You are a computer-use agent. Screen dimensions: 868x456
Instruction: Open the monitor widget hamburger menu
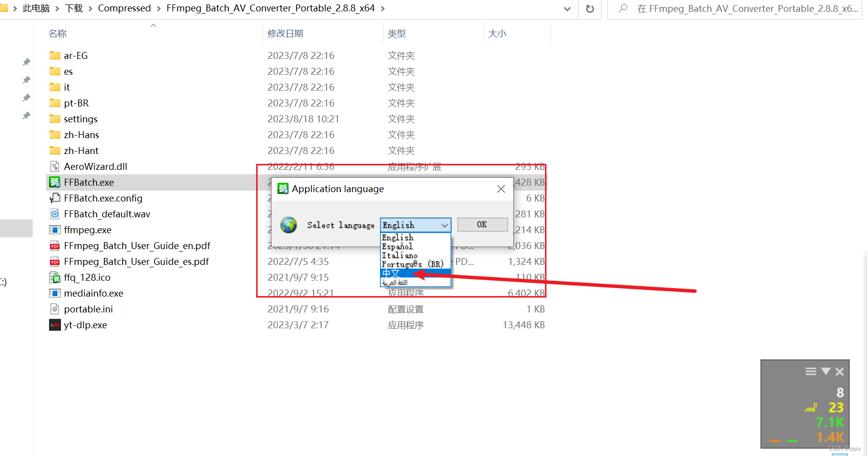coord(811,371)
